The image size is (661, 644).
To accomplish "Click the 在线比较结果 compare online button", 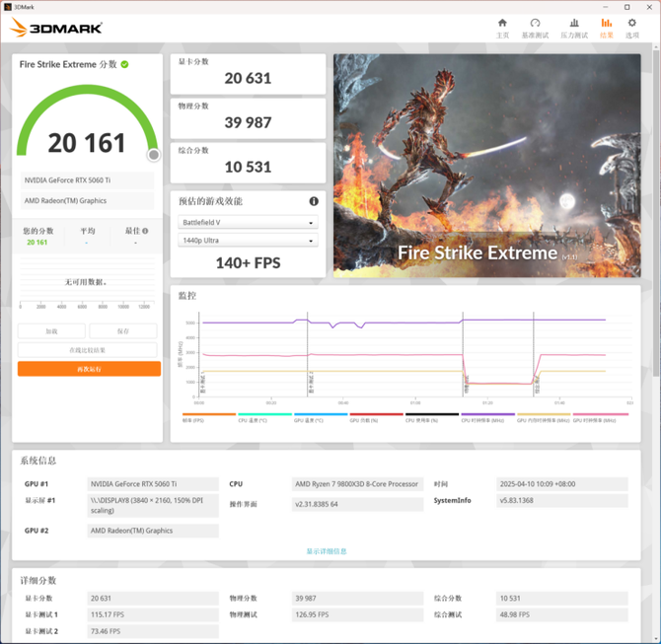I will click(x=87, y=350).
